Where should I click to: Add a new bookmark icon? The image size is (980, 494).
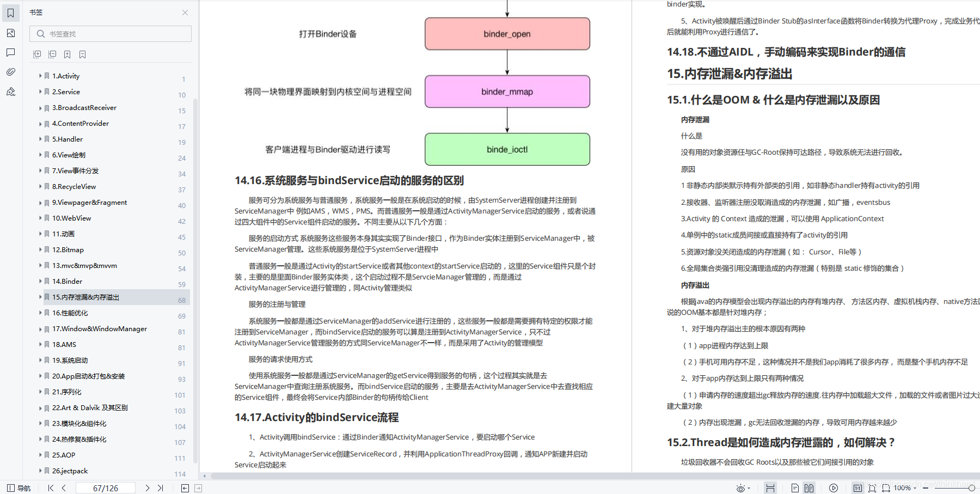(x=68, y=54)
